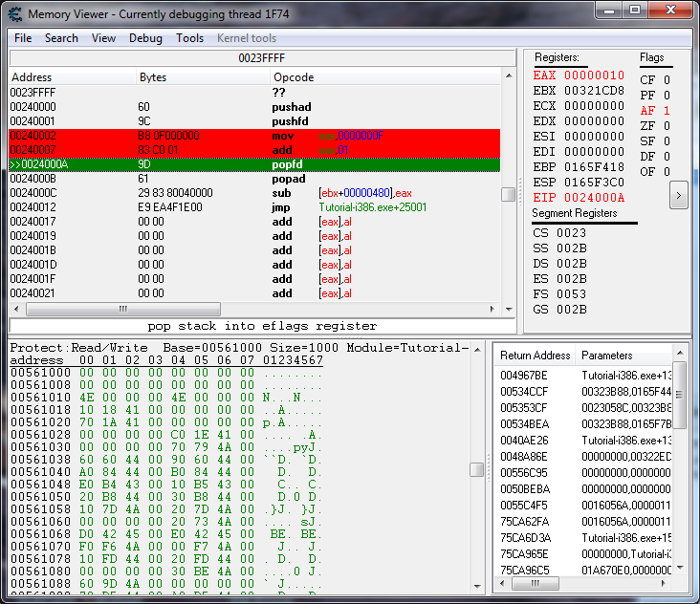Open the Tools menu
Image resolution: width=700 pixels, height=604 pixels.
coord(189,38)
